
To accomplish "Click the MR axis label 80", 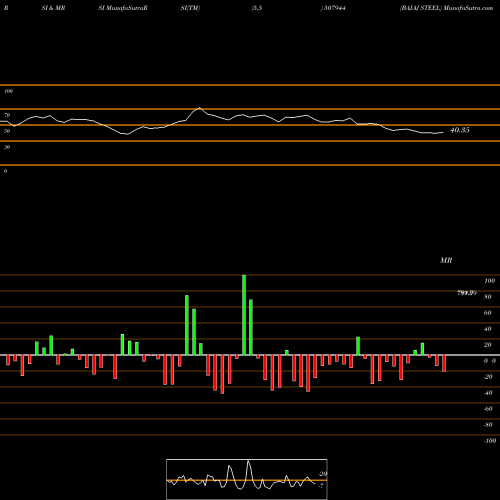I will pos(488,297).
